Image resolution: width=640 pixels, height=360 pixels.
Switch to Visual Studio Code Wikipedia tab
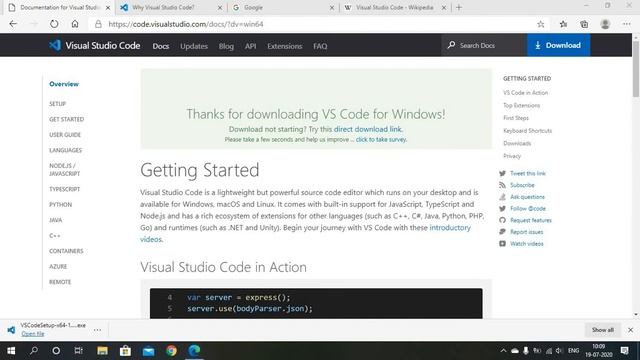click(x=394, y=7)
